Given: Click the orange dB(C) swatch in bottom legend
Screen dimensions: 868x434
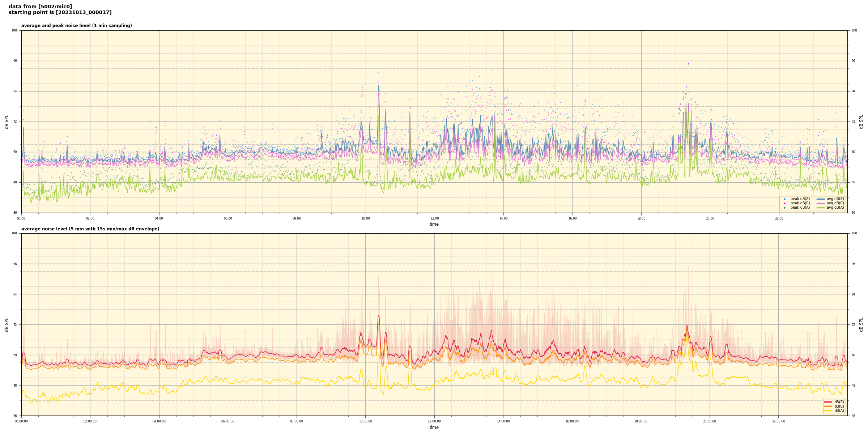Looking at the screenshot, I should pos(828,406).
